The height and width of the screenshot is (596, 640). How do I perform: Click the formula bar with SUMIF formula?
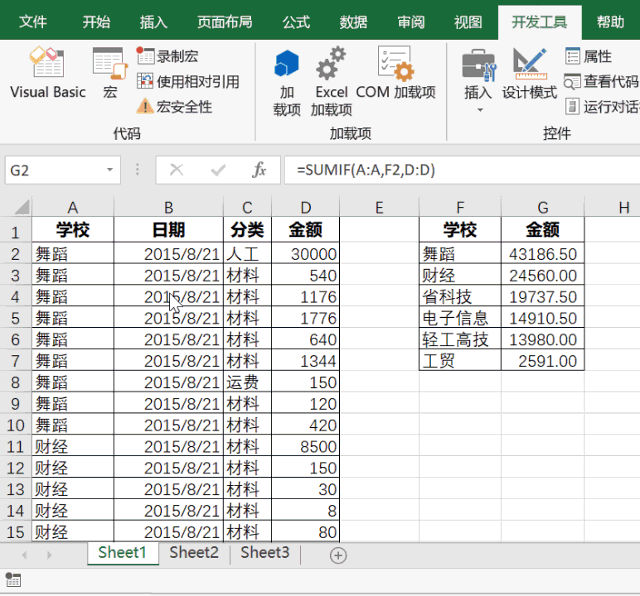[x=462, y=170]
